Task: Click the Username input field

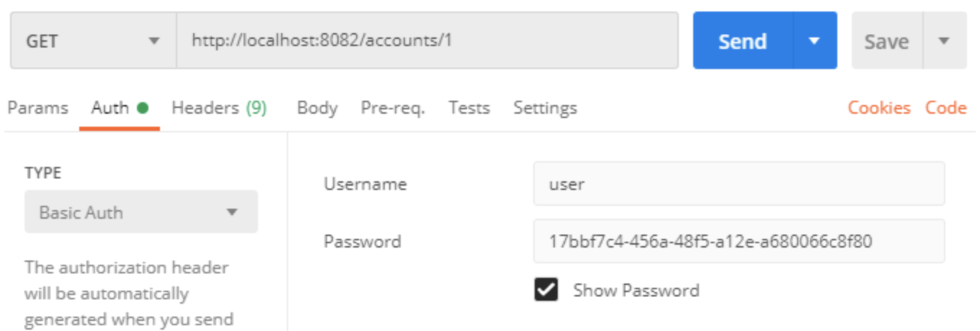Action: coord(739,183)
